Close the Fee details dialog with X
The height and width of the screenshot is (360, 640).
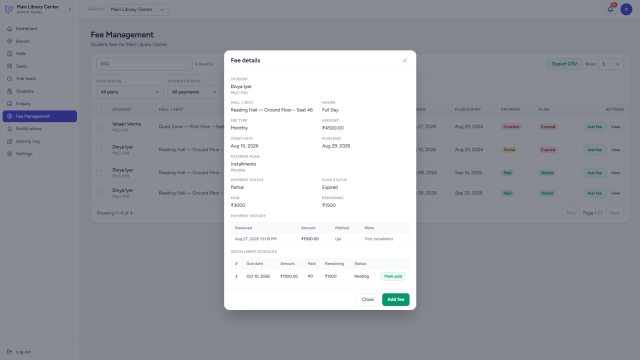pos(404,60)
